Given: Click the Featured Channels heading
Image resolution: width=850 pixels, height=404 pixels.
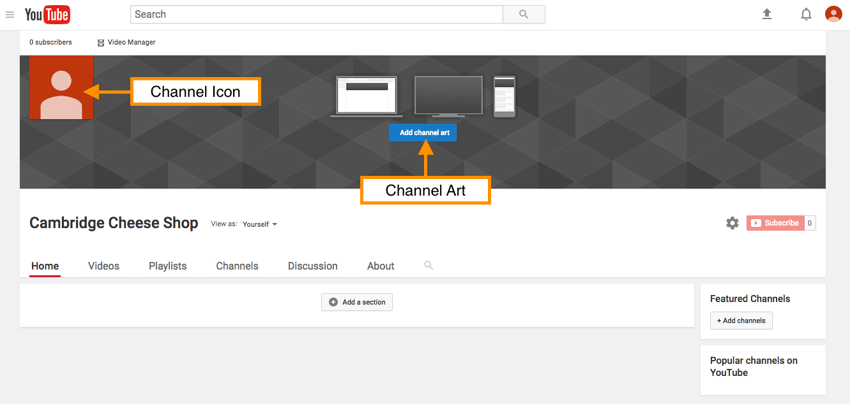Looking at the screenshot, I should pos(750,299).
